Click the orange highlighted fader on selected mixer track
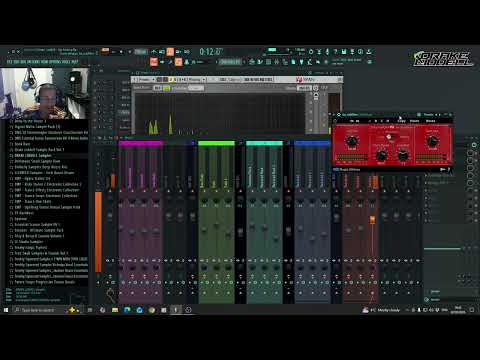This screenshot has width=480, height=360. point(372,220)
